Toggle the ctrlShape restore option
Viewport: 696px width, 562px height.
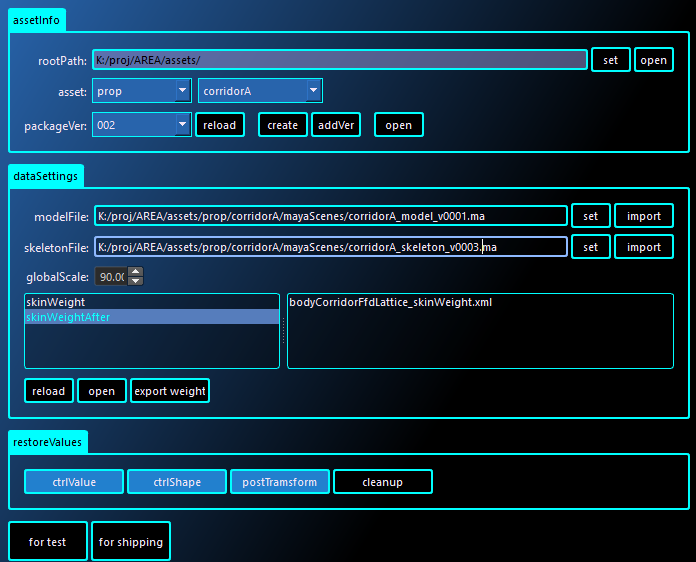pos(177,482)
